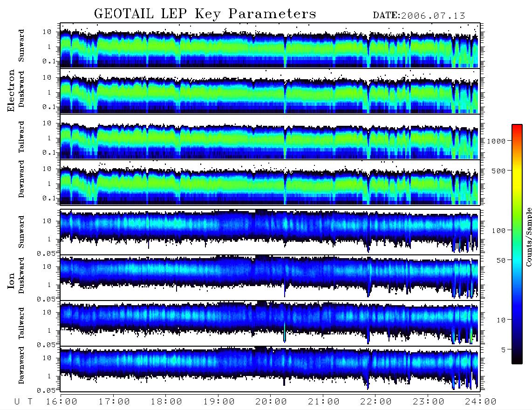Click the 17:00 time axis label

pos(114,402)
